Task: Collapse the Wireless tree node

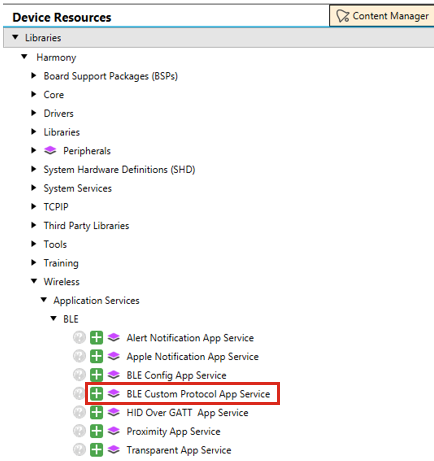Action: [34, 281]
